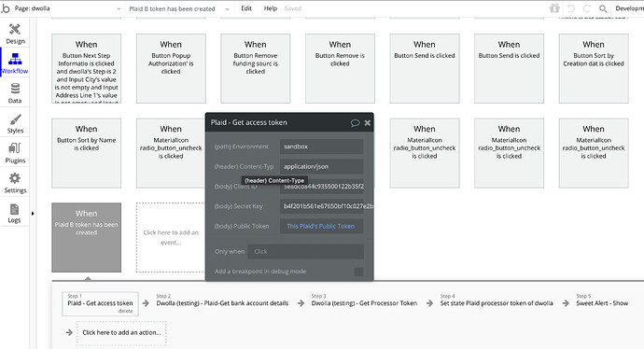The width and height of the screenshot is (644, 349).
Task: Click the Secret Key value field
Action: coord(322,206)
